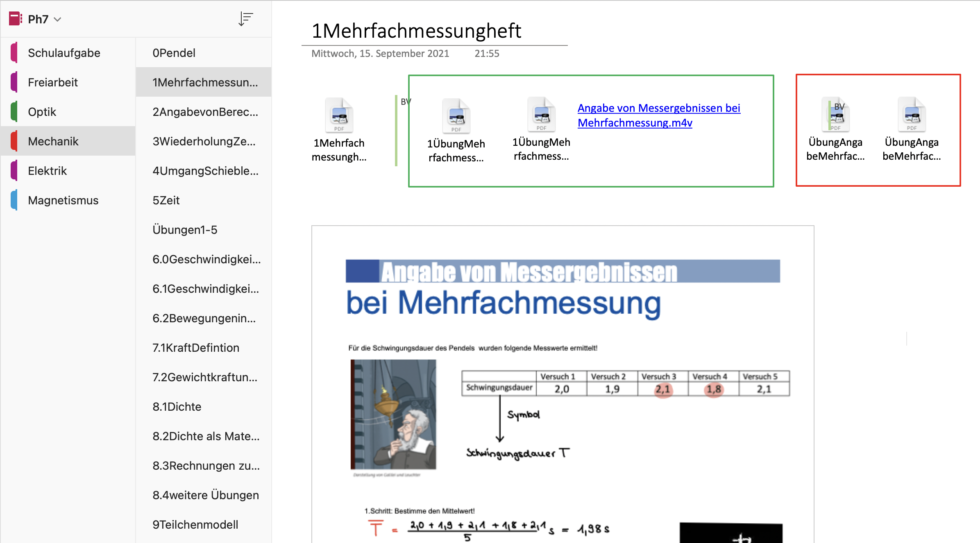This screenshot has height=543, width=980.
Task: Click the date Mittwoch, 15. September 2021
Action: coord(380,54)
